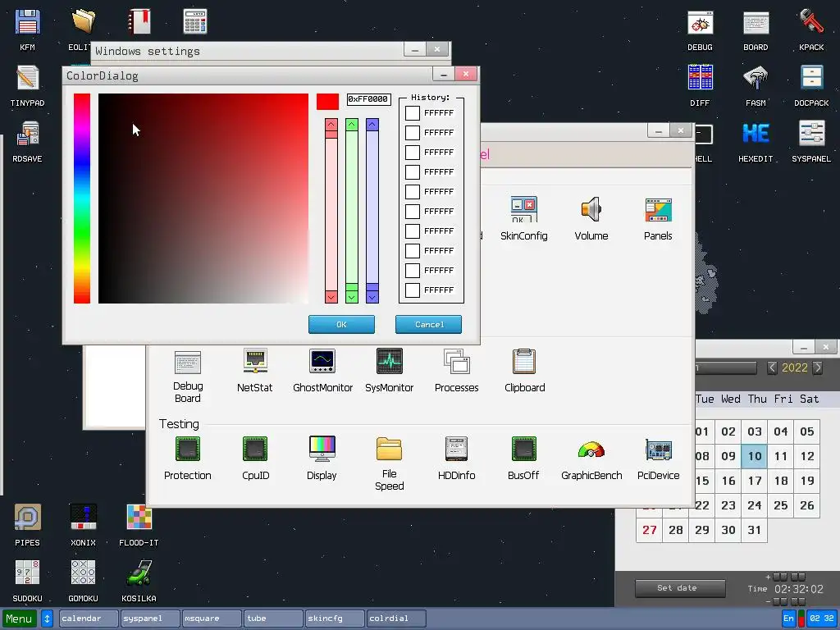Toggle the En keyboard layout indicator
This screenshot has height=630, width=840.
click(x=788, y=619)
